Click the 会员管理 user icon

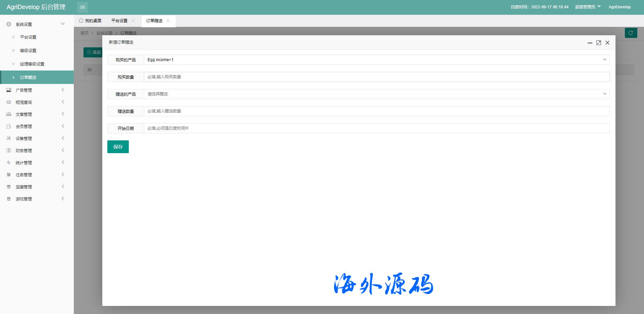pyautogui.click(x=9, y=126)
